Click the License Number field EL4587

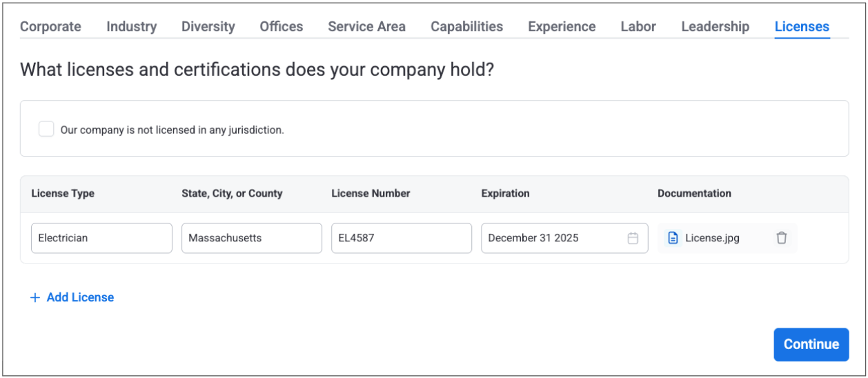(401, 238)
